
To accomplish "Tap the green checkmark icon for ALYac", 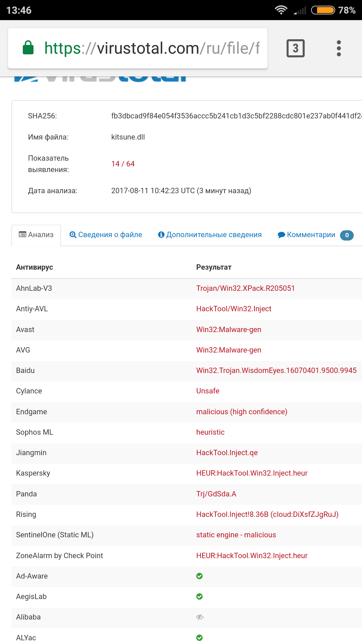I will 199,638.
